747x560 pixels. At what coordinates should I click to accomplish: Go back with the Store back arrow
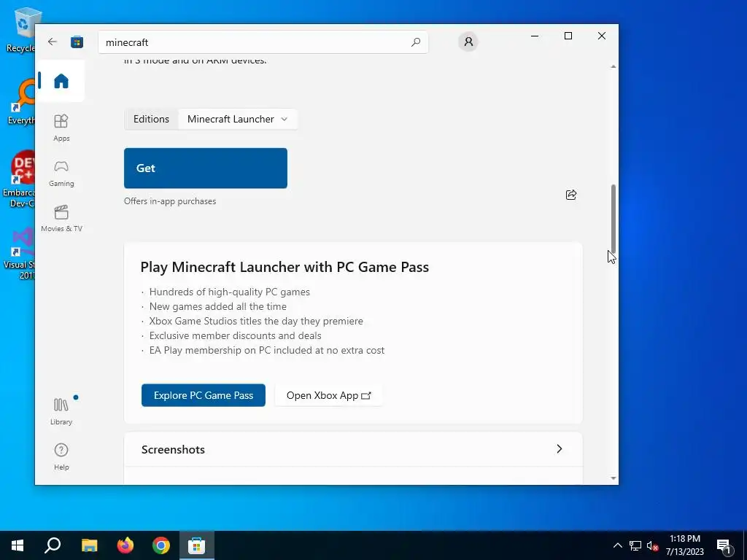point(53,42)
